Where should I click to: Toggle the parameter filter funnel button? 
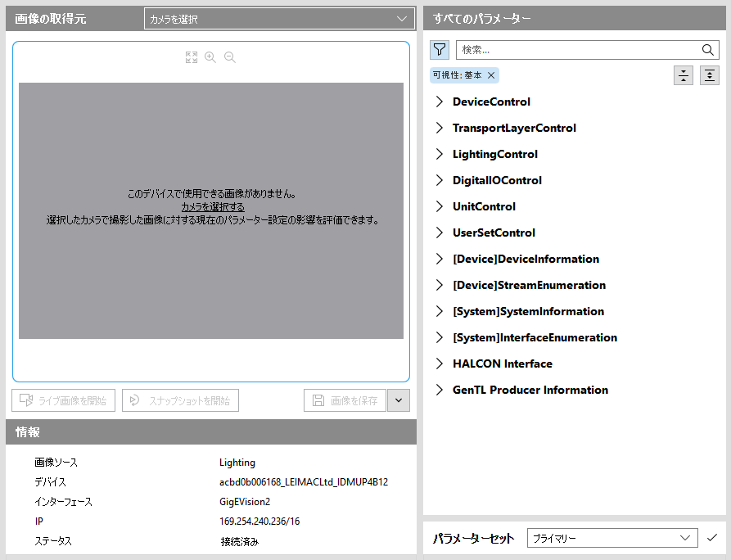pos(440,50)
